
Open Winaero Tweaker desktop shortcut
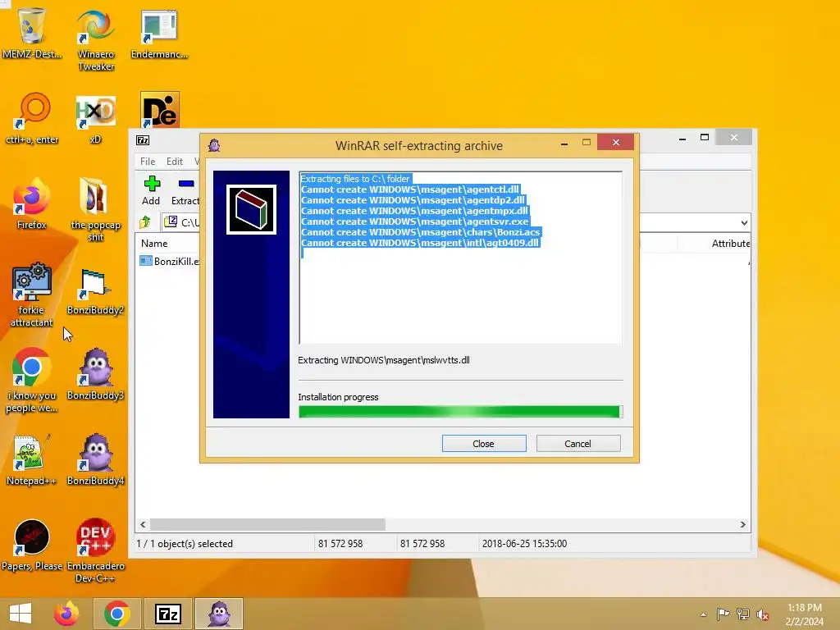pyautogui.click(x=96, y=39)
